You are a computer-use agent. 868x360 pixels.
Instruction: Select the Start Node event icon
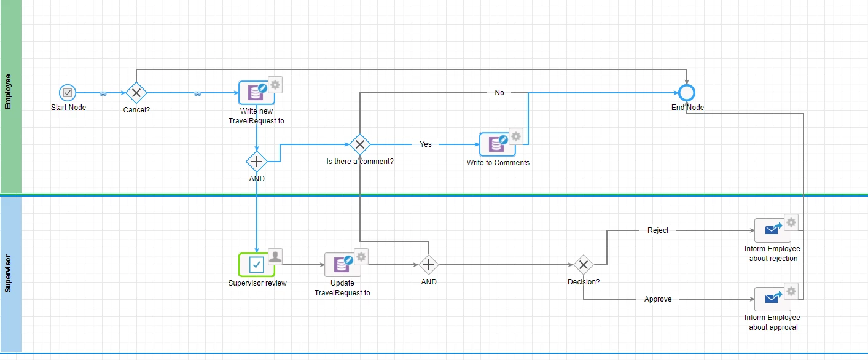pos(68,93)
